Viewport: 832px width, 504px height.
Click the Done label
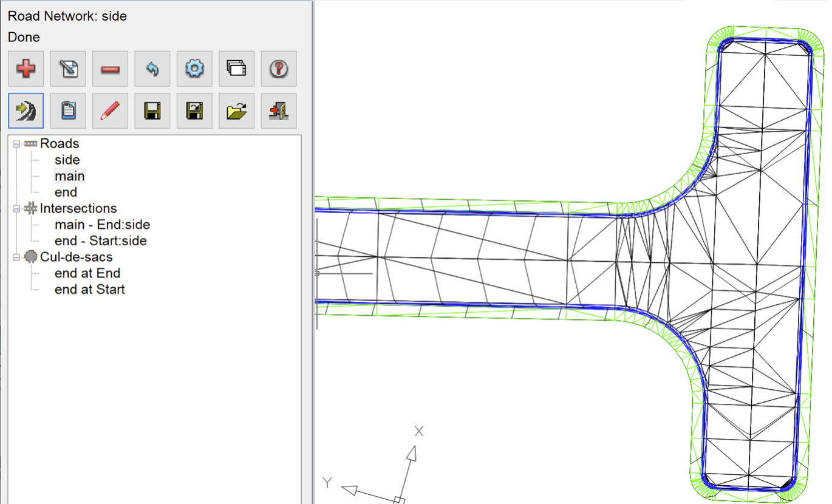23,37
